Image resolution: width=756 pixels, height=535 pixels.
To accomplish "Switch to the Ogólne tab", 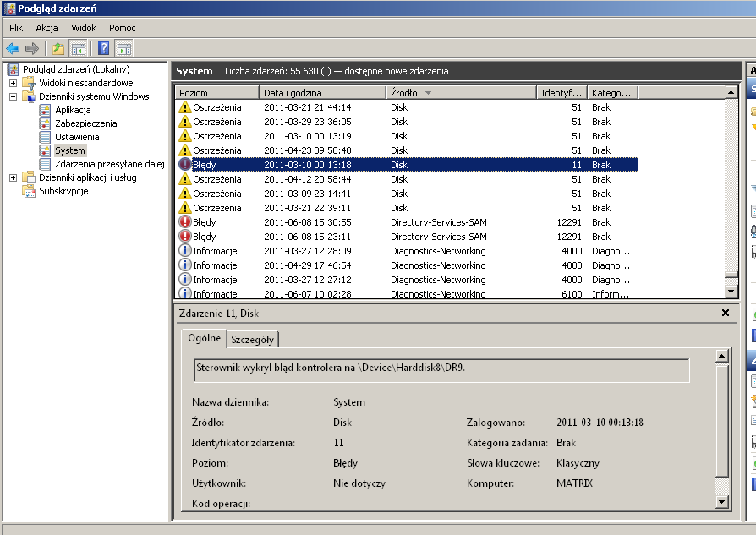I will click(x=204, y=338).
